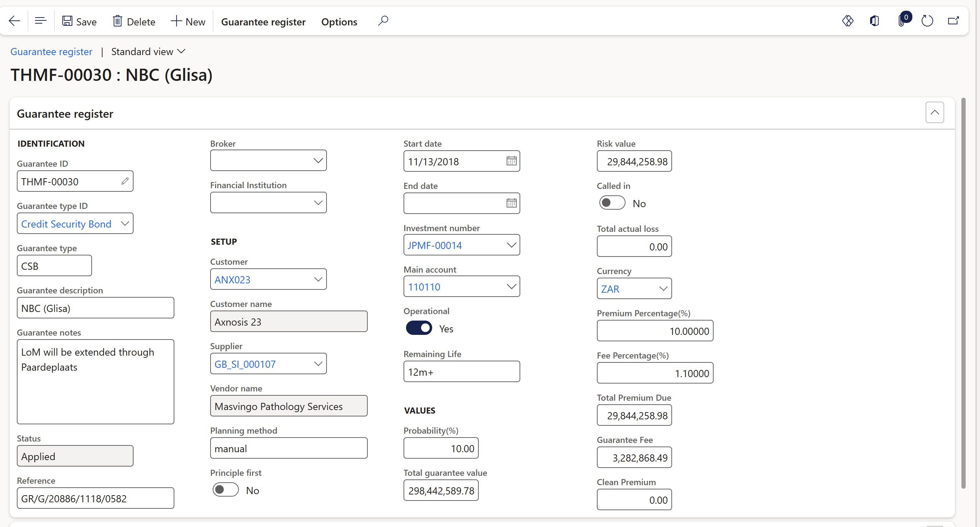Open the diamond personalize icon
Image resolution: width=980 pixels, height=527 pixels.
(848, 21)
